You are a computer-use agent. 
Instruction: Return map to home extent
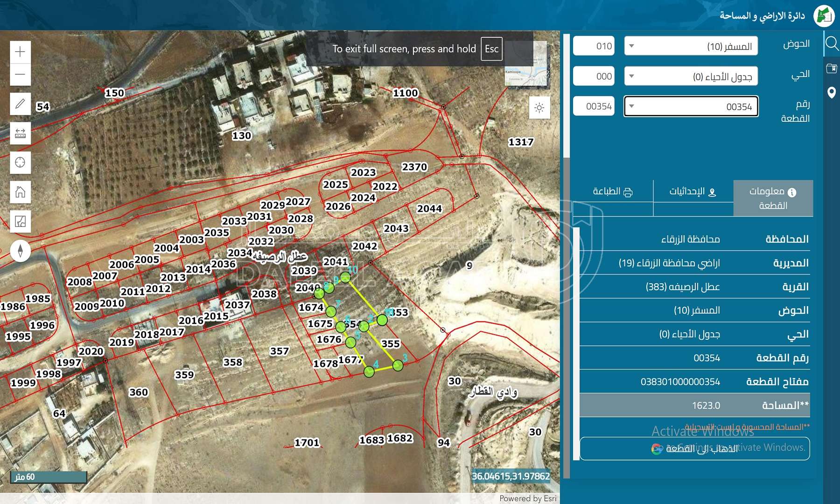(20, 192)
